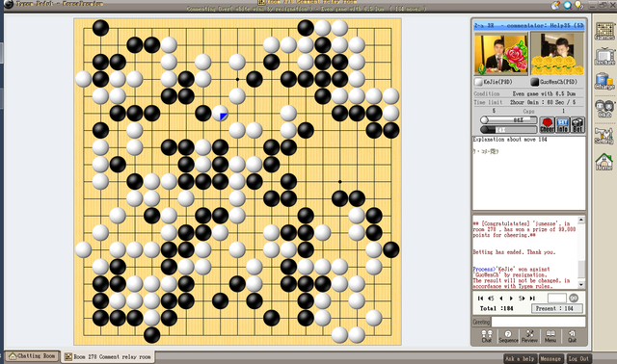
Task: Click the white cheer percentage bar
Action: click(508, 120)
